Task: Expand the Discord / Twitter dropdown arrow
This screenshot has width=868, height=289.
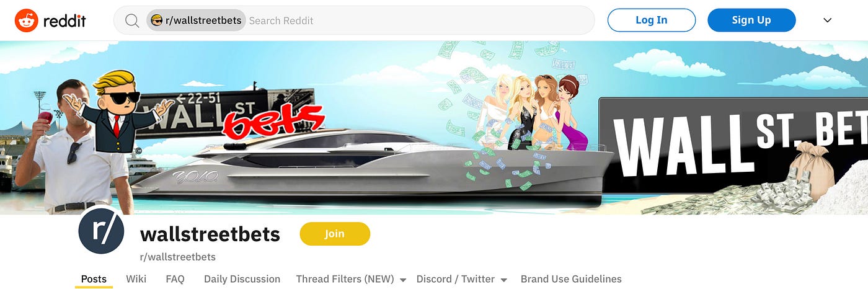Action: pyautogui.click(x=503, y=280)
